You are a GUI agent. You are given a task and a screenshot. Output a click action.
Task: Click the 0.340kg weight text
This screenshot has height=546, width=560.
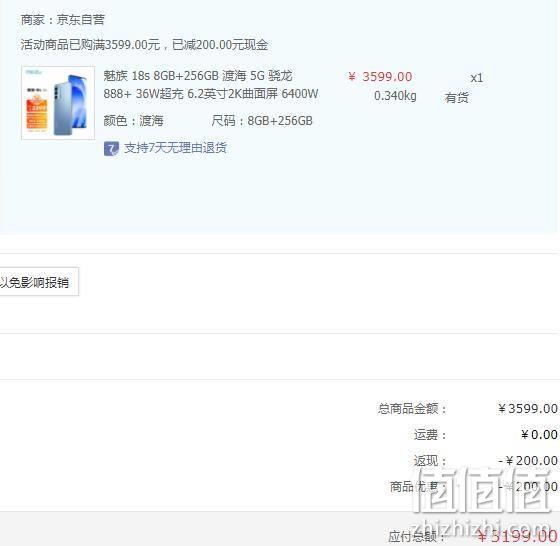click(395, 96)
